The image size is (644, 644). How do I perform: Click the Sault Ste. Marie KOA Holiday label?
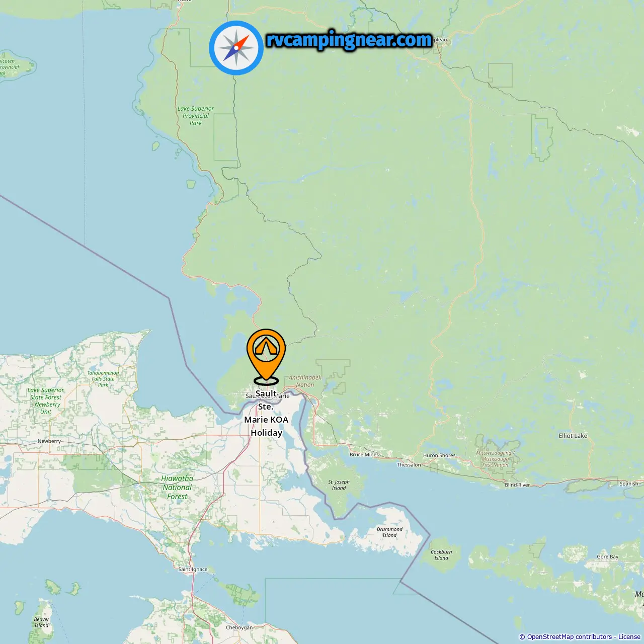point(266,413)
